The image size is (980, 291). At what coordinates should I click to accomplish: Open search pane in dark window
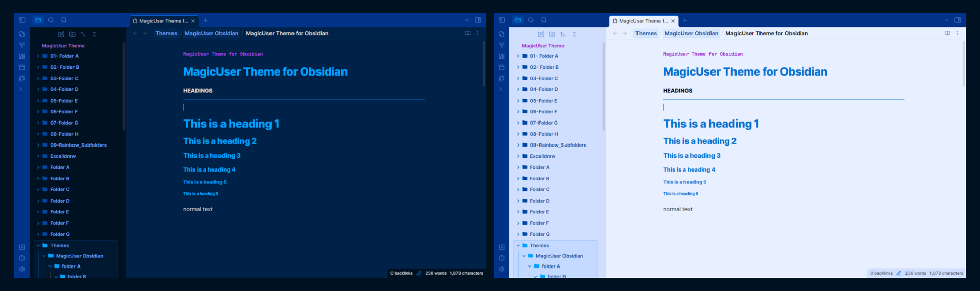coord(51,20)
